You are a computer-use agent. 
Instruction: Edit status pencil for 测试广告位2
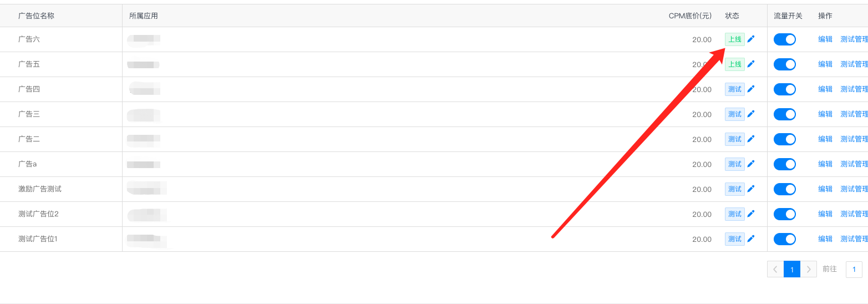point(751,214)
